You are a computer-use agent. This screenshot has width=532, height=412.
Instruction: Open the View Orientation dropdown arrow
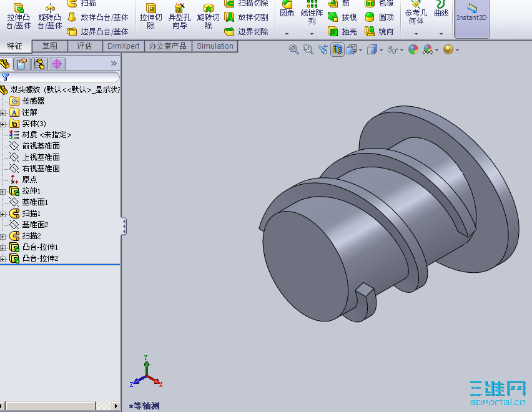(360, 50)
